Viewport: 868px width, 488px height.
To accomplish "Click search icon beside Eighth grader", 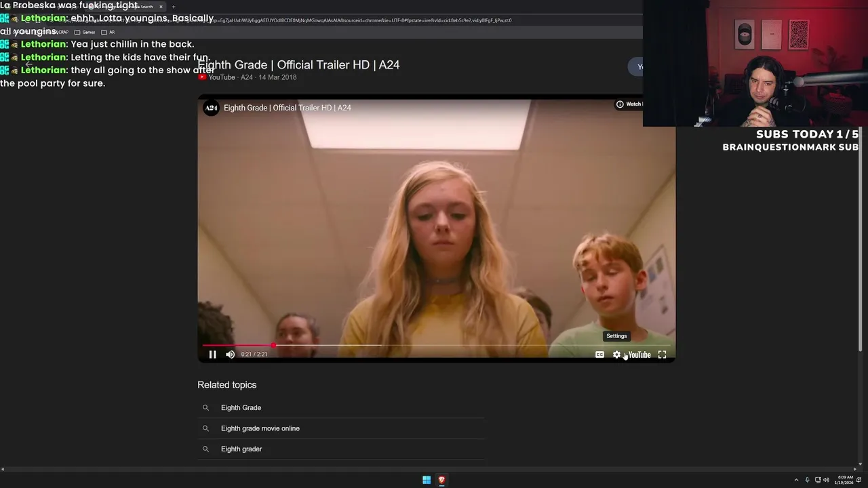I will tap(205, 449).
